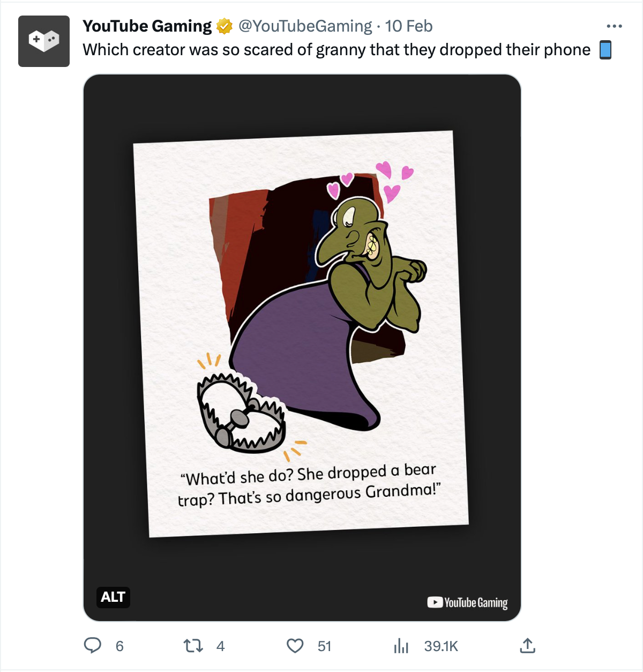Viewport: 643px width, 672px height.
Task: Click the reply count of 6
Action: (119, 646)
